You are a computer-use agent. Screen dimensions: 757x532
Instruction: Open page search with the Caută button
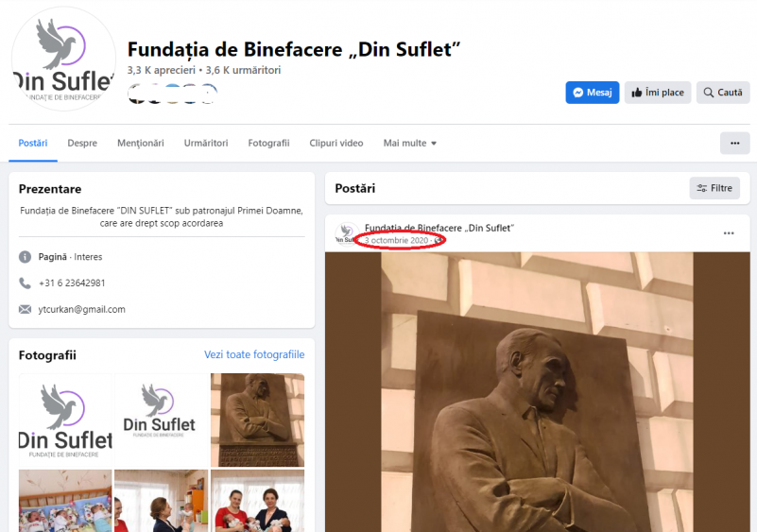coord(723,93)
